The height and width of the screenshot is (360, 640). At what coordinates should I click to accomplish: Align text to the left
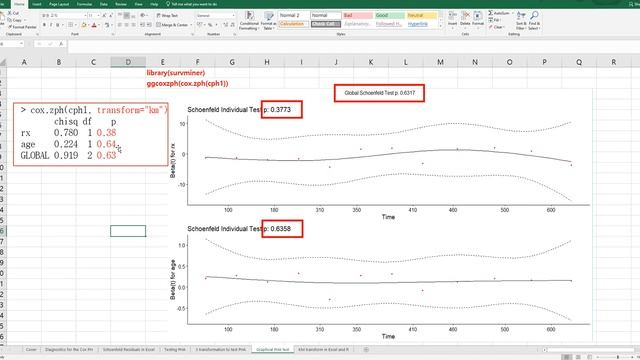pyautogui.click(x=120, y=25)
